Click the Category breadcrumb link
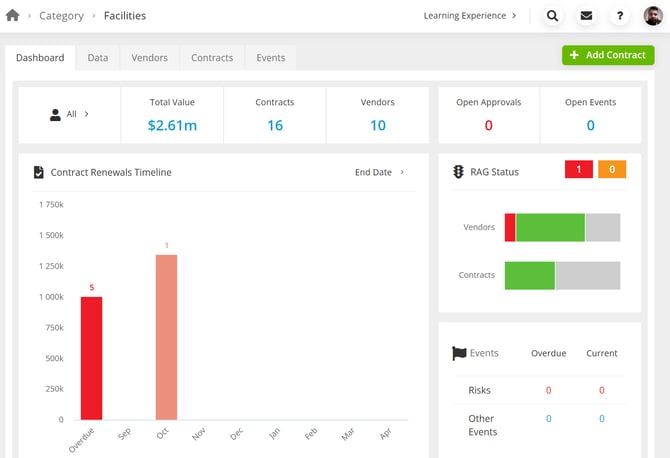The height and width of the screenshot is (458, 670). (x=62, y=16)
